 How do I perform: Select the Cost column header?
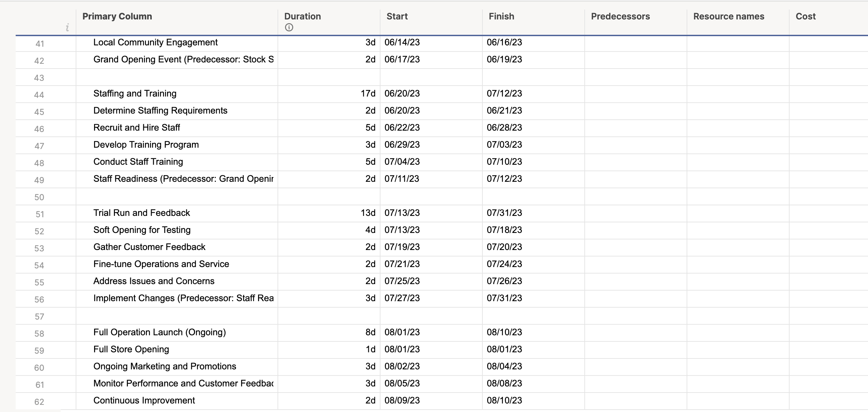click(806, 16)
